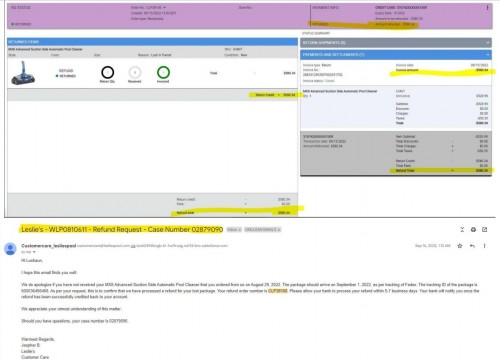The height and width of the screenshot is (360, 500).
Task: Click the 'Credit Card' payment info line
Action: coord(401,7)
